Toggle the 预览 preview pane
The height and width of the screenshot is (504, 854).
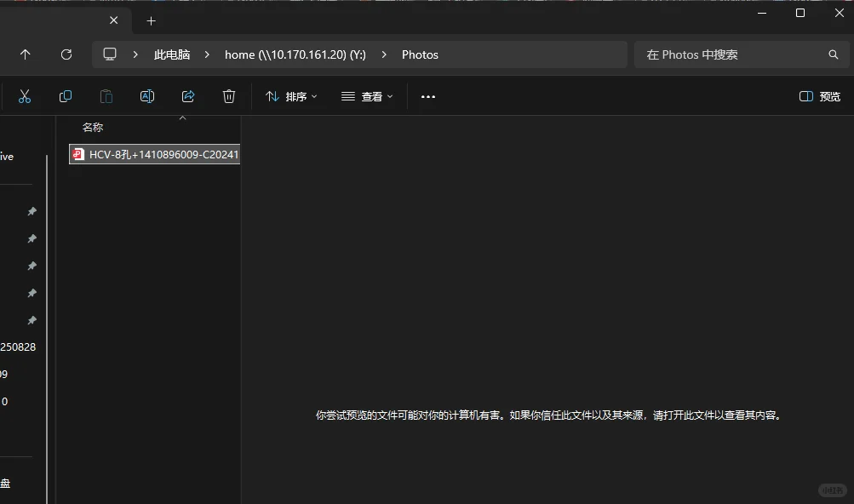[818, 96]
